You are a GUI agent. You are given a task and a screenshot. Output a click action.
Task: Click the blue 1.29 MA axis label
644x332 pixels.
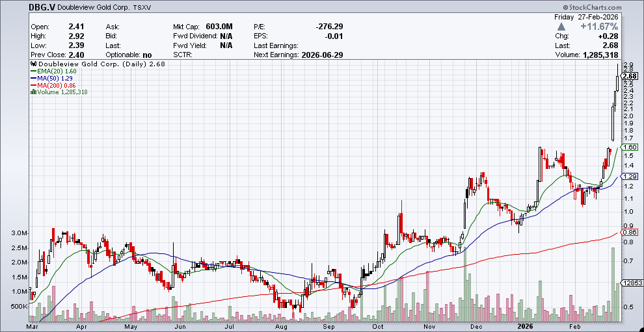tap(629, 177)
